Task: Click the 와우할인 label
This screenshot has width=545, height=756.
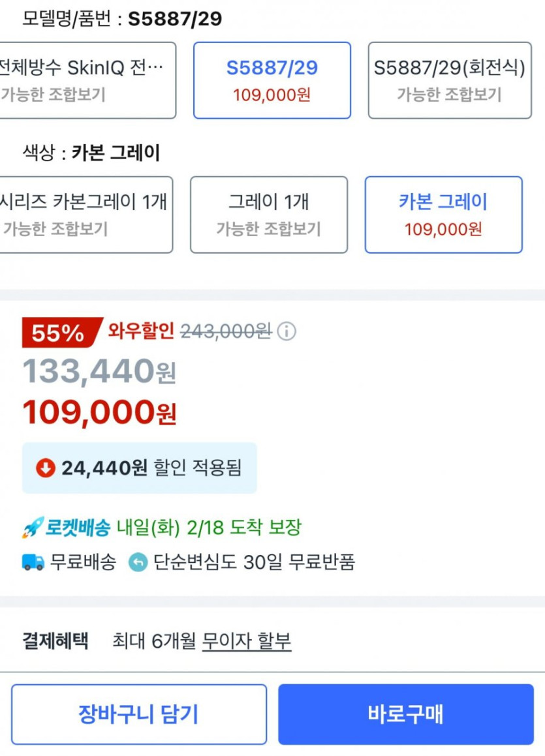Action: click(141, 331)
